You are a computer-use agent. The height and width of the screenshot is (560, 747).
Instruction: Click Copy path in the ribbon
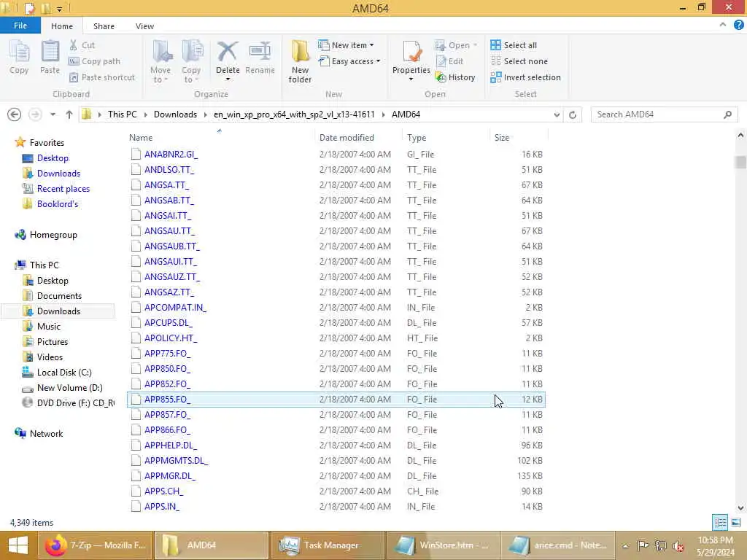click(94, 61)
